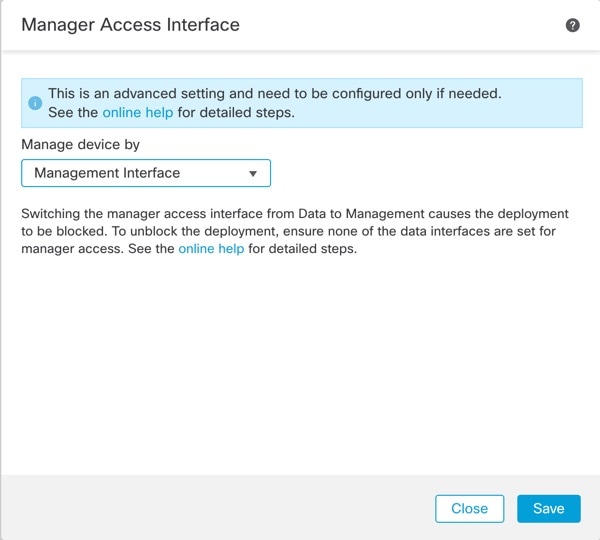Screen dimensions: 600x540
Task: Select the 'This is an advanced setting' banner text
Action: [275, 93]
